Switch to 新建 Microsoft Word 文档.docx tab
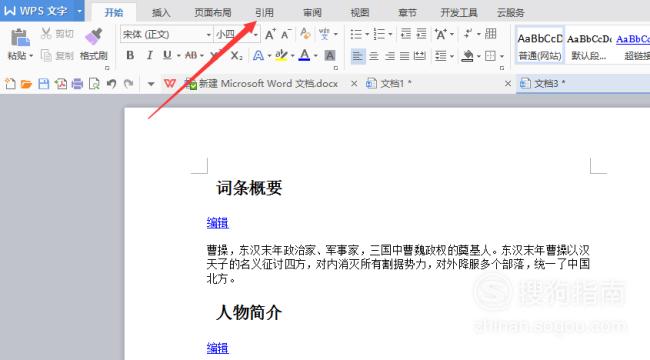This screenshot has width=650, height=360. 268,84
